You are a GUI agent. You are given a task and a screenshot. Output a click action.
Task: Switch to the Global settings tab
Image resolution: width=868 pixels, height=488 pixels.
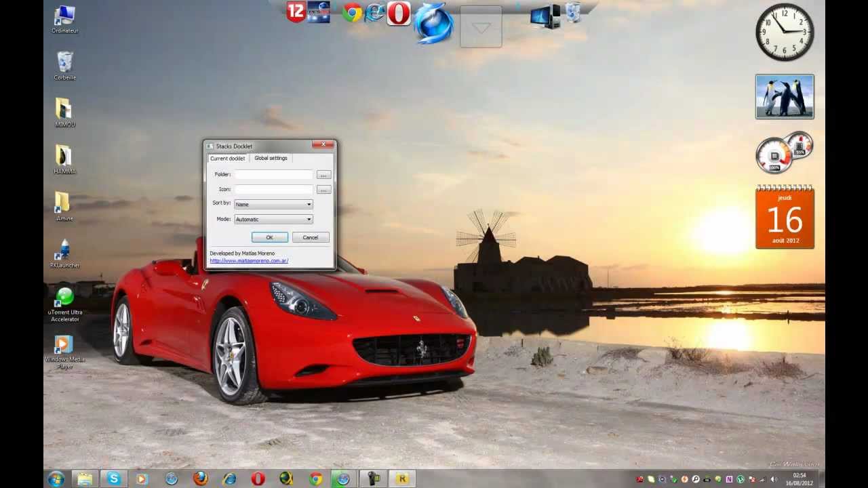[271, 158]
